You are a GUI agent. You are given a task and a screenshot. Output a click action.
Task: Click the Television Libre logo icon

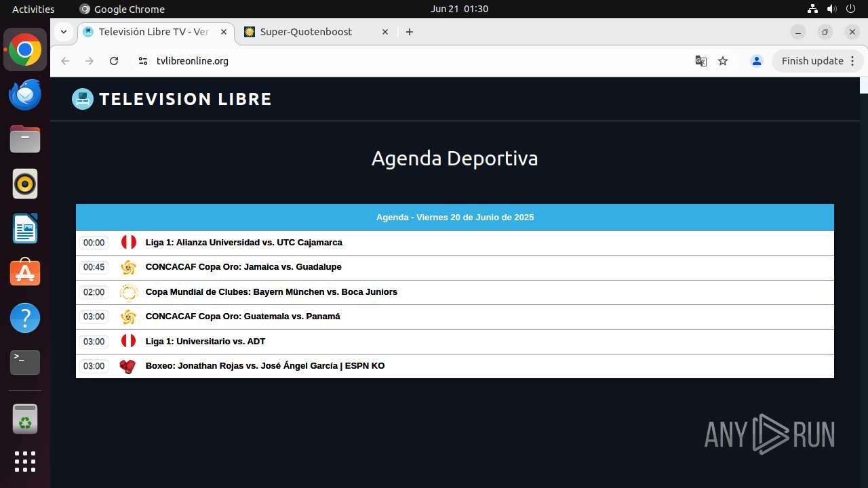[x=83, y=99]
